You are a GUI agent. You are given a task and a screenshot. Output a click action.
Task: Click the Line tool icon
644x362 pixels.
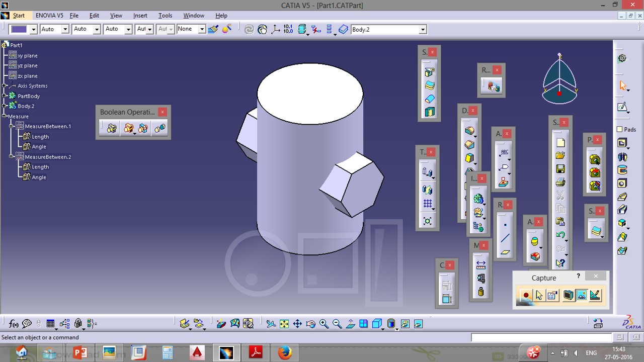coord(505,238)
